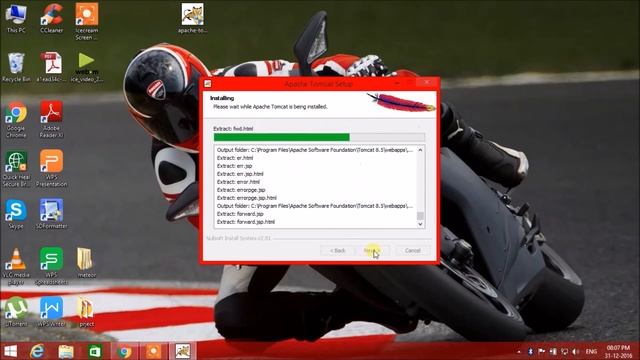Screen dimensions: 640x360
Task: Close the Apache Tomcat Setup window
Action: 427,82
